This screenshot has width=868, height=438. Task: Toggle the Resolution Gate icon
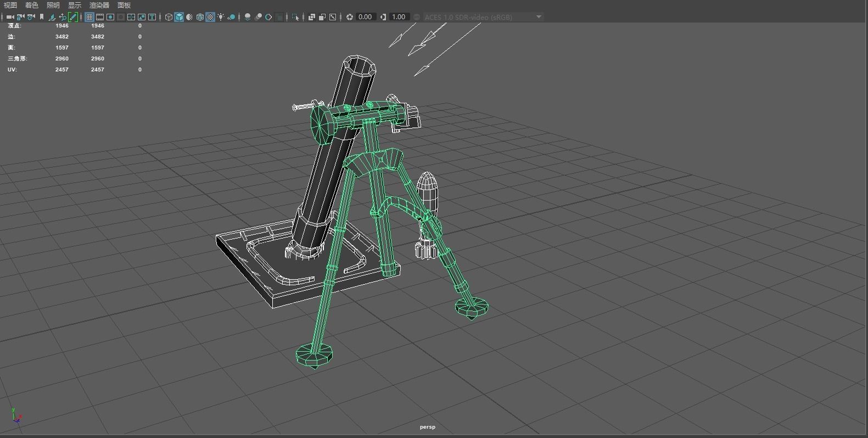pyautogui.click(x=110, y=17)
